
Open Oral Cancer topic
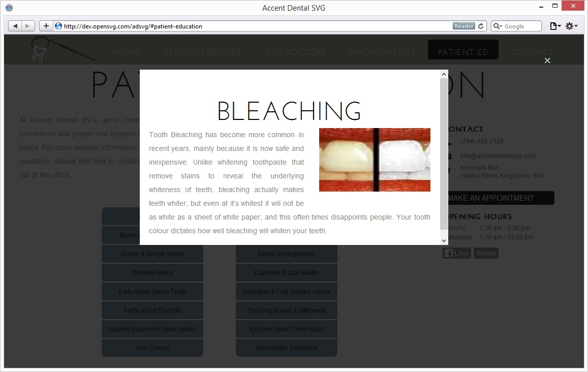coord(152,348)
